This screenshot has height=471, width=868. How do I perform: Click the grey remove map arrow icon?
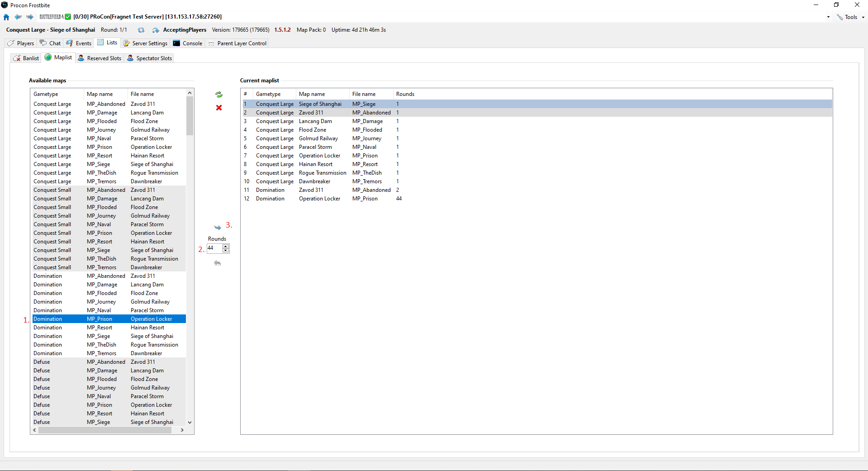(x=218, y=263)
